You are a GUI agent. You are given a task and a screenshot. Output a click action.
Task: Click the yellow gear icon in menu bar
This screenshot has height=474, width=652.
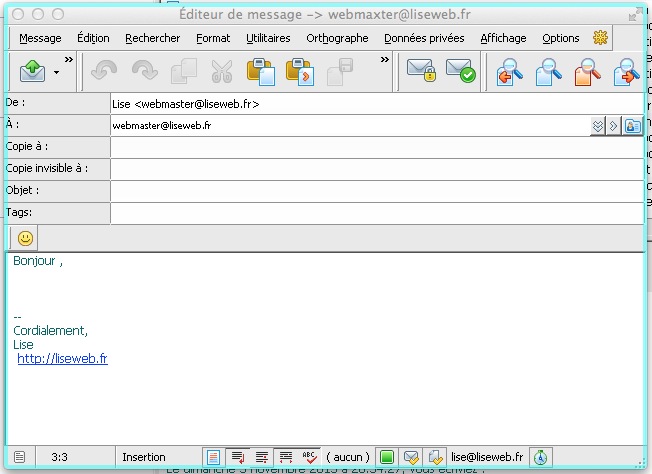(x=600, y=38)
